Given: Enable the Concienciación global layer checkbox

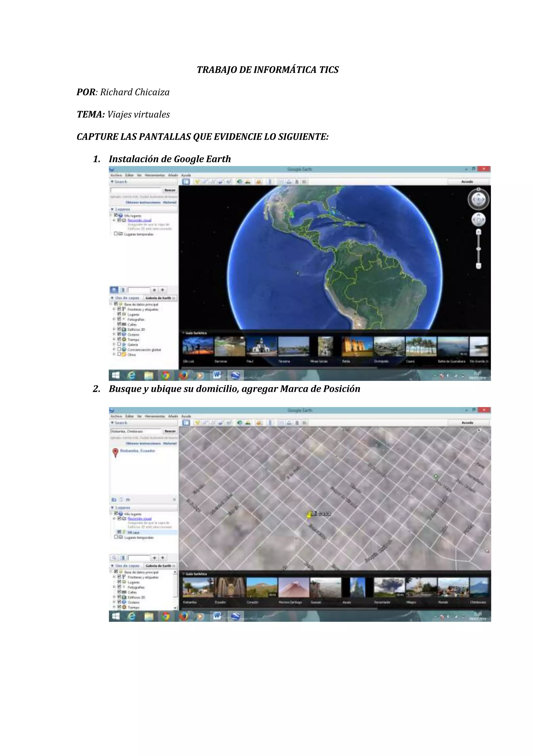Looking at the screenshot, I should (x=119, y=349).
